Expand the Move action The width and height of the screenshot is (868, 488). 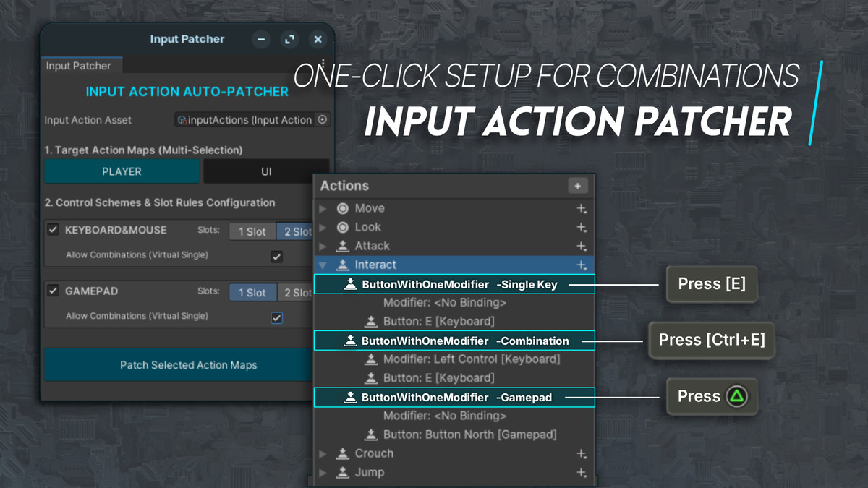pos(323,209)
